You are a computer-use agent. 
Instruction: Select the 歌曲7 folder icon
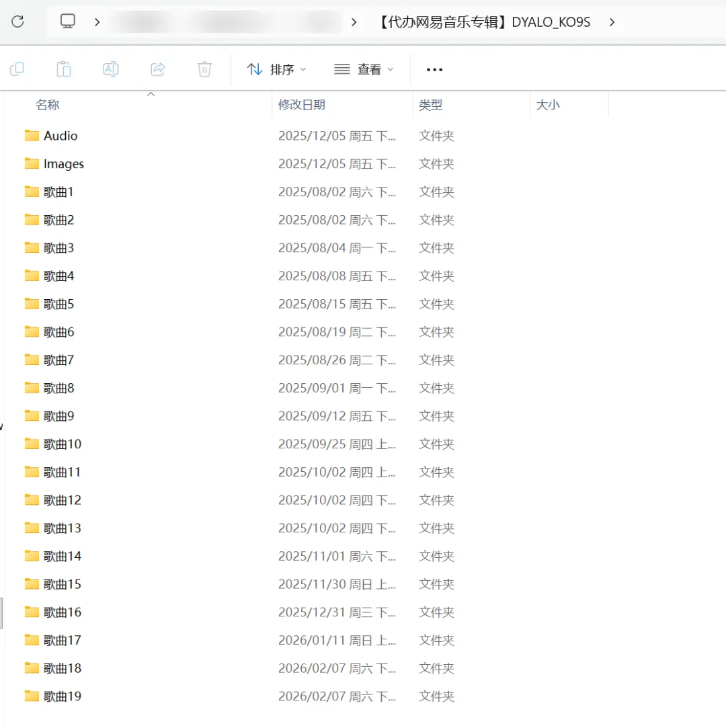(x=32, y=360)
